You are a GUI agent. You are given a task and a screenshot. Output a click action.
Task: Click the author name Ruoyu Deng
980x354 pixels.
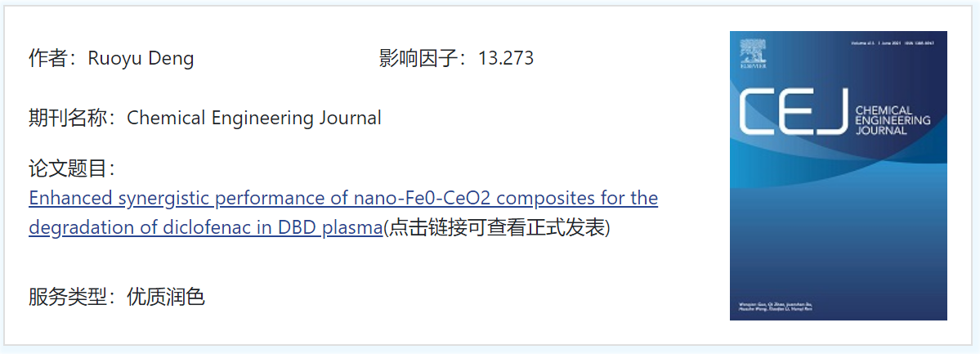141,58
